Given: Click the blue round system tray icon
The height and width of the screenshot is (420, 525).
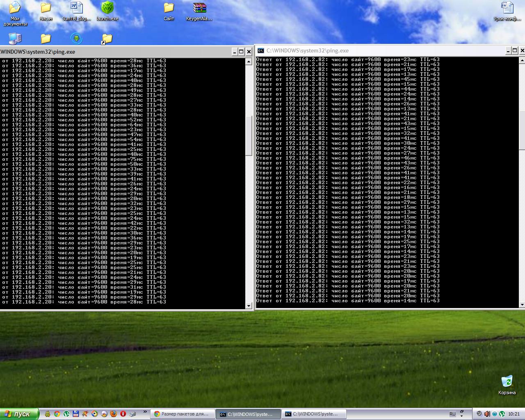Looking at the screenshot, I should coord(495,414).
